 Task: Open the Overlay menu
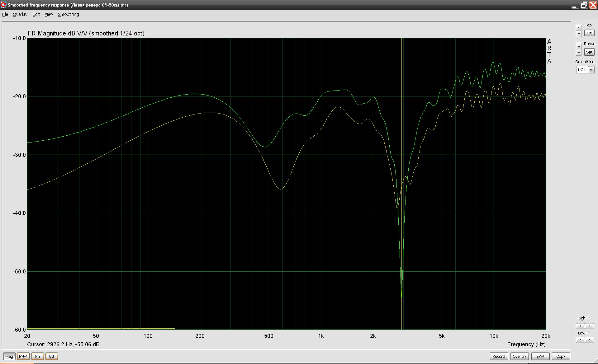20,14
